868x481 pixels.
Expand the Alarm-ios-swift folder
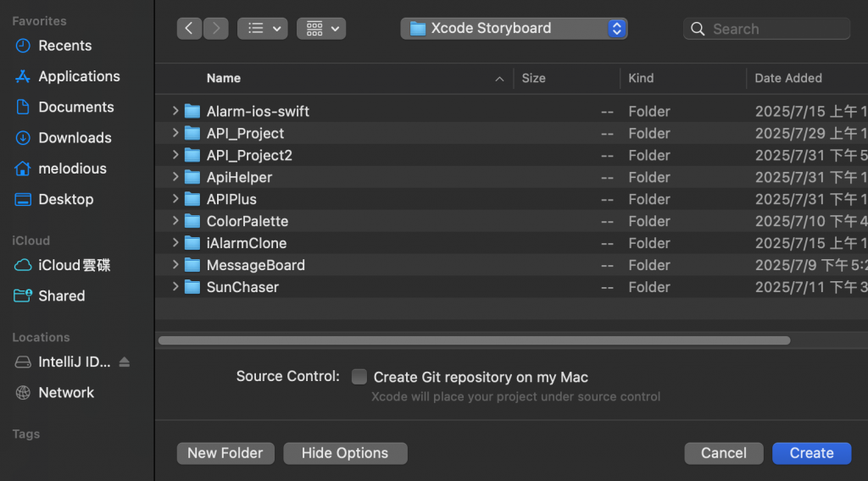pyautogui.click(x=175, y=111)
